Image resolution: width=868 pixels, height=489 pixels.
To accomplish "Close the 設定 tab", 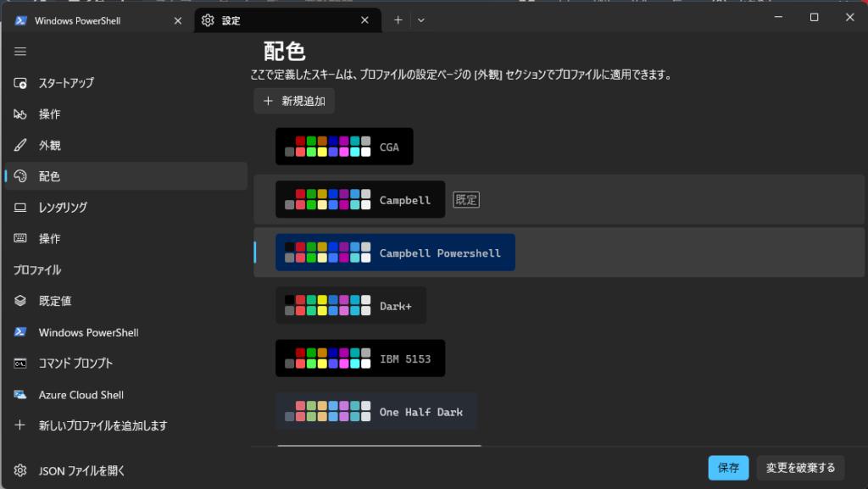I will pos(364,20).
